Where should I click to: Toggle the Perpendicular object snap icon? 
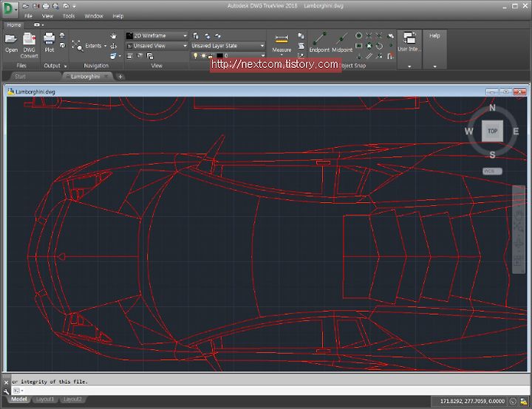[359, 56]
